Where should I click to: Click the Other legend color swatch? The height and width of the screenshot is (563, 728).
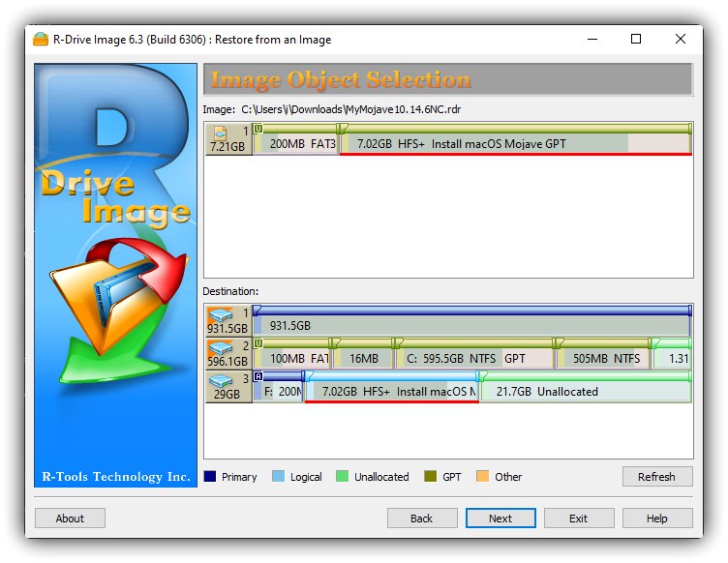tap(482, 476)
